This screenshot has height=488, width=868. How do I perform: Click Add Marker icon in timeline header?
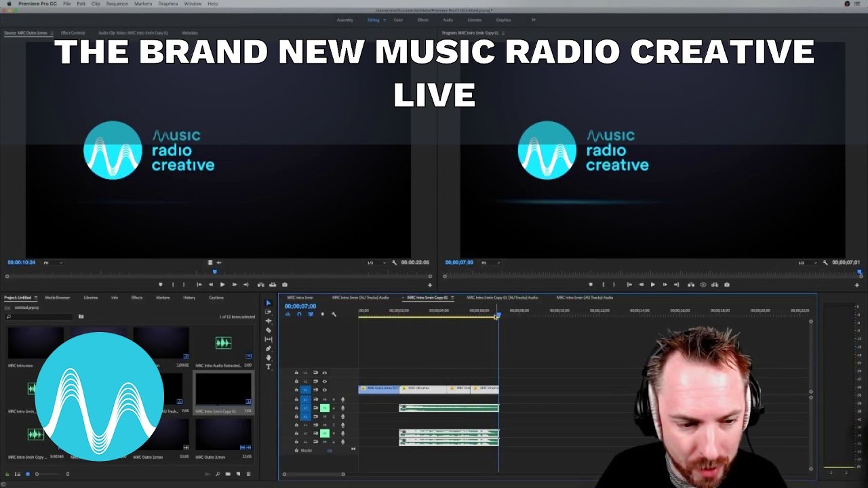click(322, 314)
